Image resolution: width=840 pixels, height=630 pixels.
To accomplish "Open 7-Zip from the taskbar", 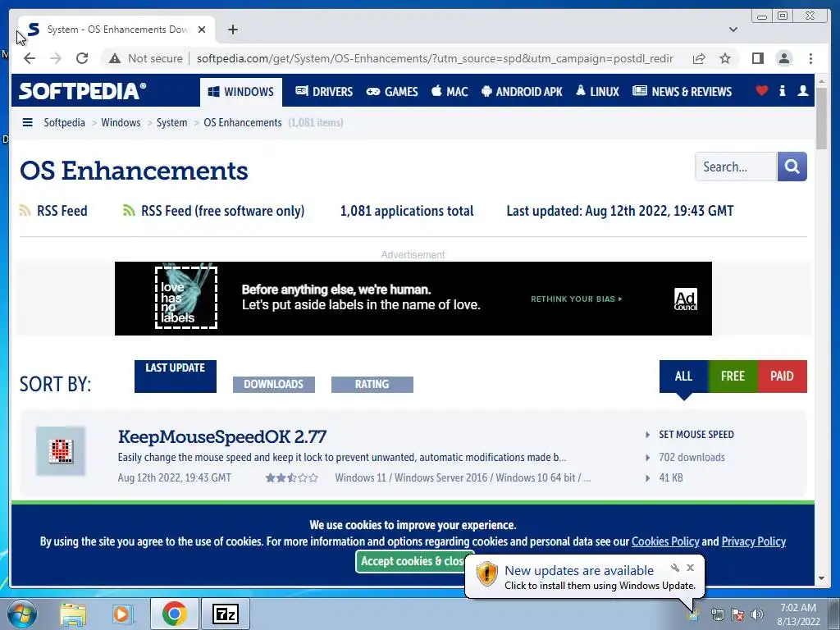I will tap(225, 614).
